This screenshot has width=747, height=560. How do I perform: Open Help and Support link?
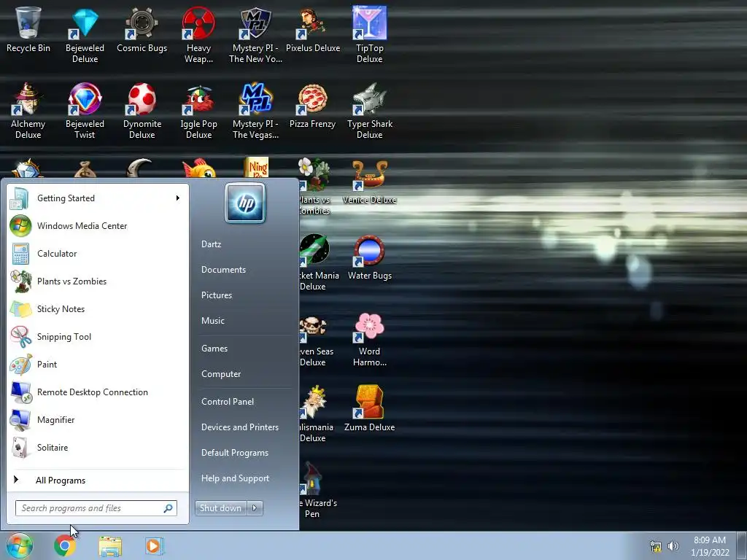(236, 478)
